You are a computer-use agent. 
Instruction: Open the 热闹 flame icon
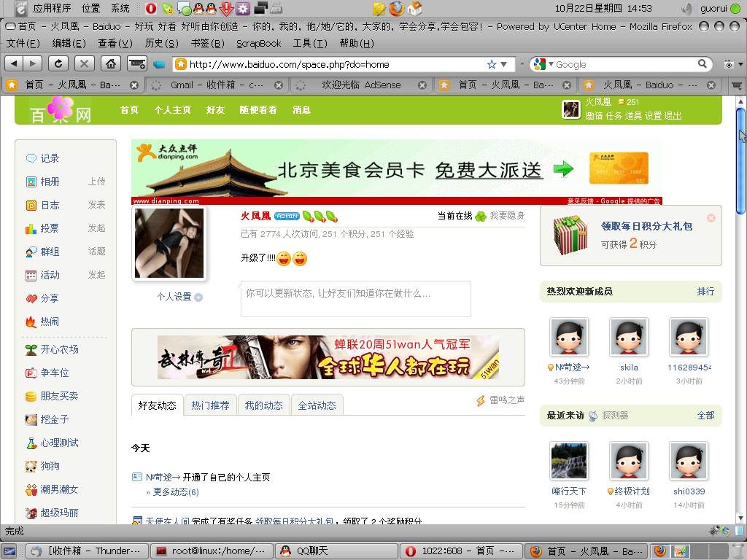point(31,322)
